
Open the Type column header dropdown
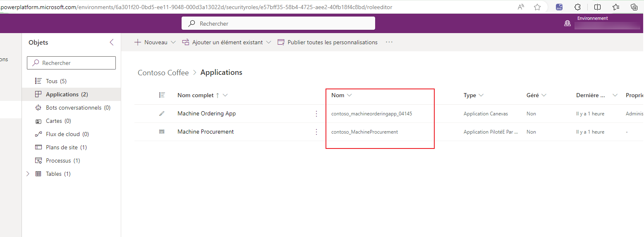[481, 95]
